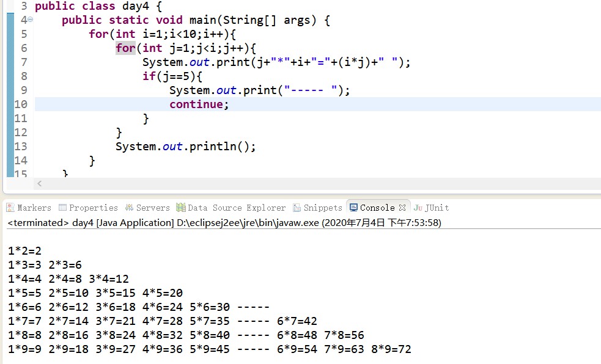The image size is (601, 364).
Task: Click 'if(j==5){' on line 8
Action: tap(172, 76)
